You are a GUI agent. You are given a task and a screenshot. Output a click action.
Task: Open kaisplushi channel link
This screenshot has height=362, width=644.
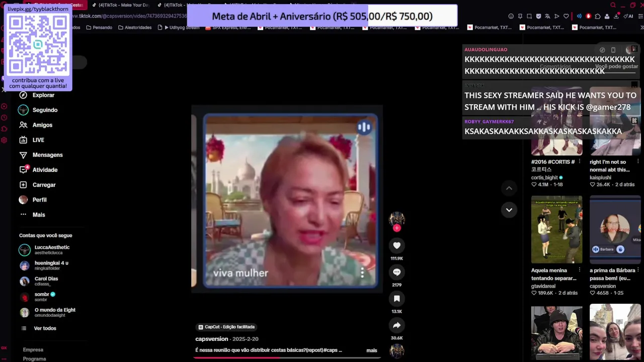tap(600, 177)
